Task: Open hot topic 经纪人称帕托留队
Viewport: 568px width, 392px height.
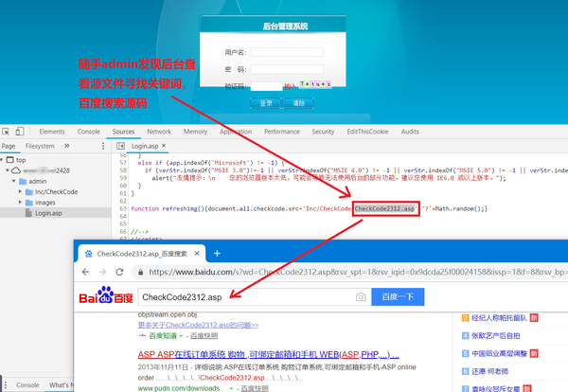Action: tap(499, 318)
